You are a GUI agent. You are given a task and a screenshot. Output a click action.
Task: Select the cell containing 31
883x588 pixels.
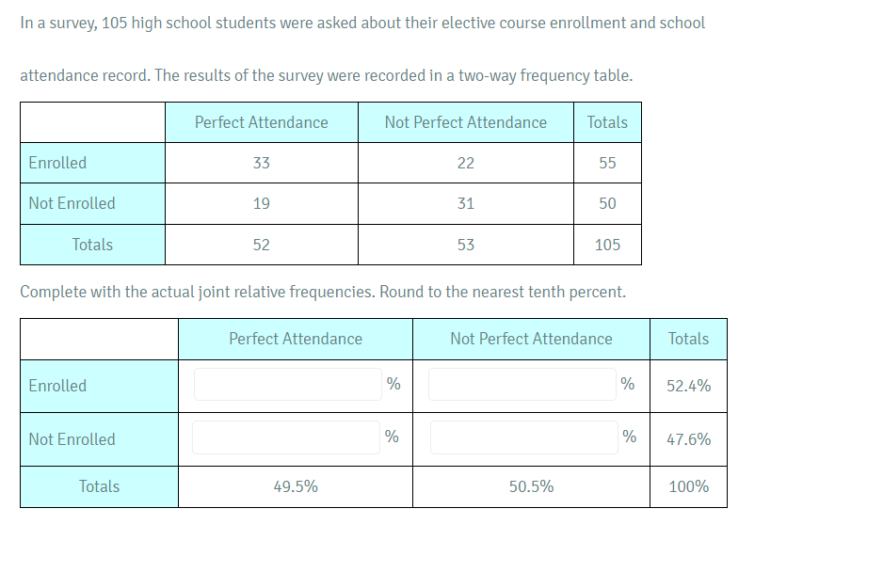click(x=465, y=203)
